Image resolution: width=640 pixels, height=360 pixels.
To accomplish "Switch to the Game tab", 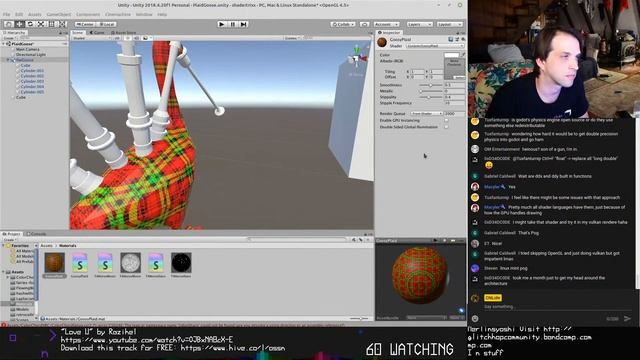I will click(x=98, y=32).
